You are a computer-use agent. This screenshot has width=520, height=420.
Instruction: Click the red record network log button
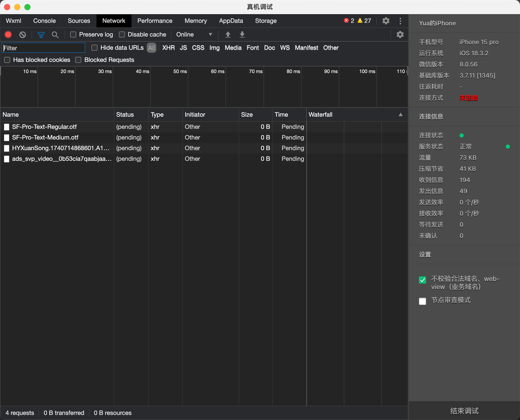click(x=8, y=34)
